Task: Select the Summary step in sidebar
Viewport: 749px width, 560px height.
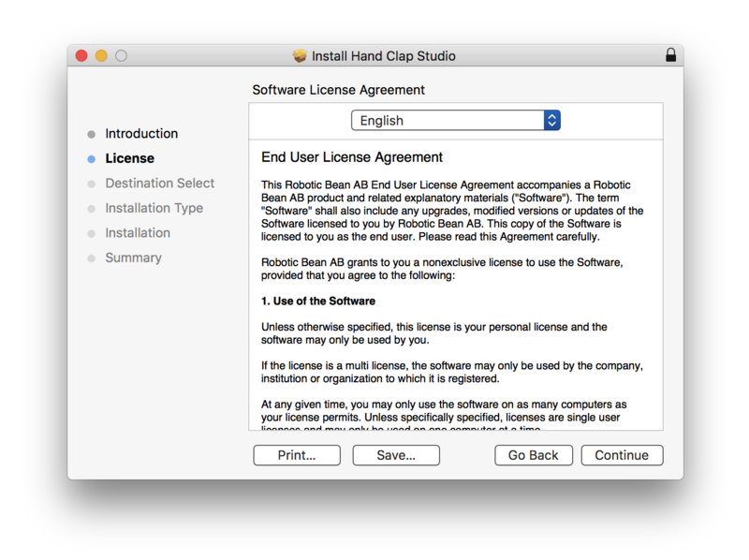Action: 133,258
